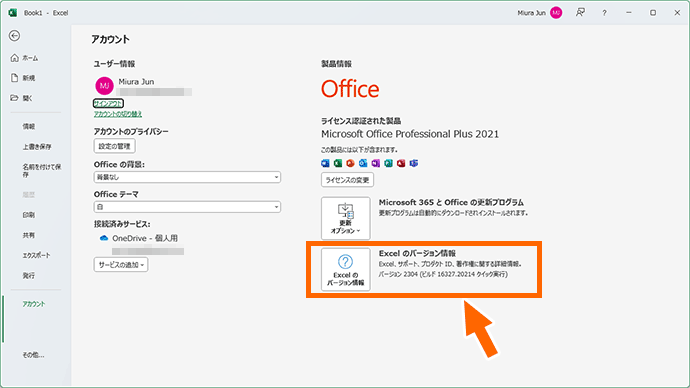Viewport: 690px width, 388px height.
Task: Click the Microsoft 365 と Office の更新プログラム heading
Action: (451, 202)
